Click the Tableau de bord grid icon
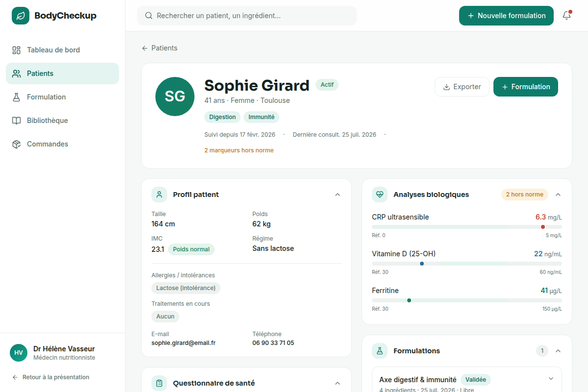 point(17,50)
